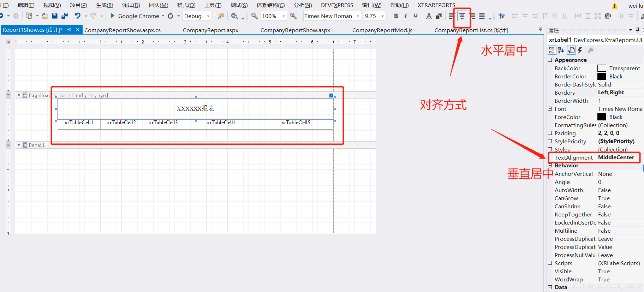The height and width of the screenshot is (292, 644).
Task: Toggle italic formatting
Action: pos(405,16)
